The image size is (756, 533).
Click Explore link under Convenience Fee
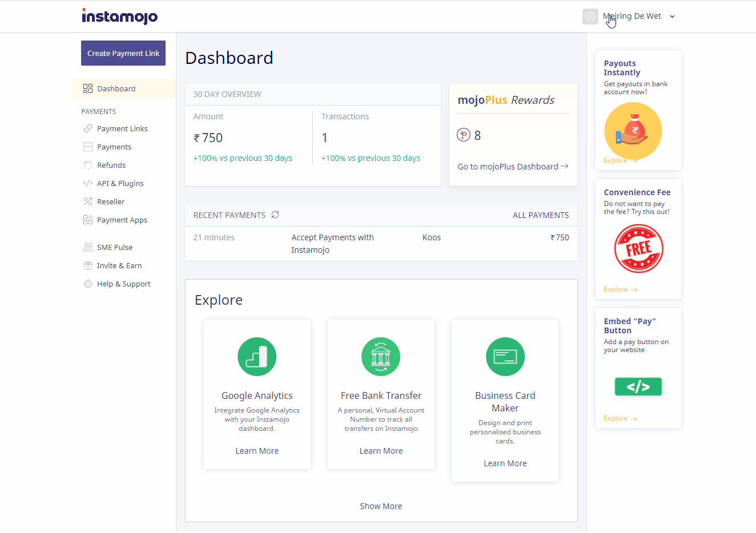tap(620, 289)
